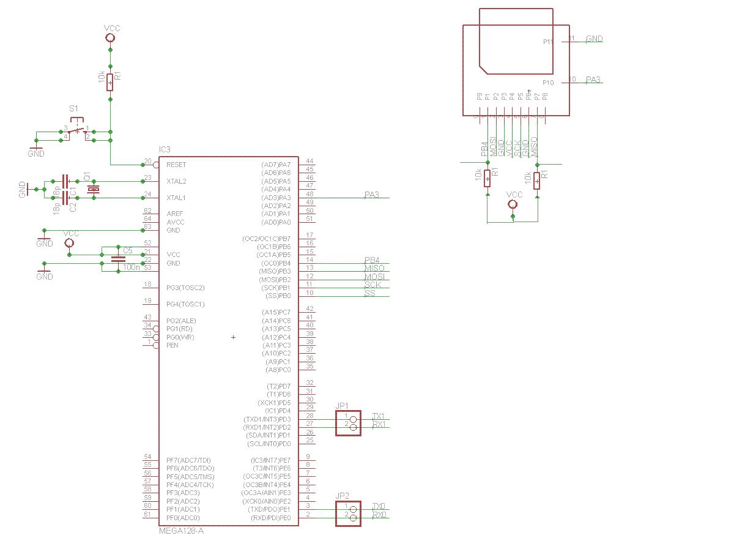Screen dimensions: 756x541
Task: Click the JP2 designator text
Action: coord(342,496)
